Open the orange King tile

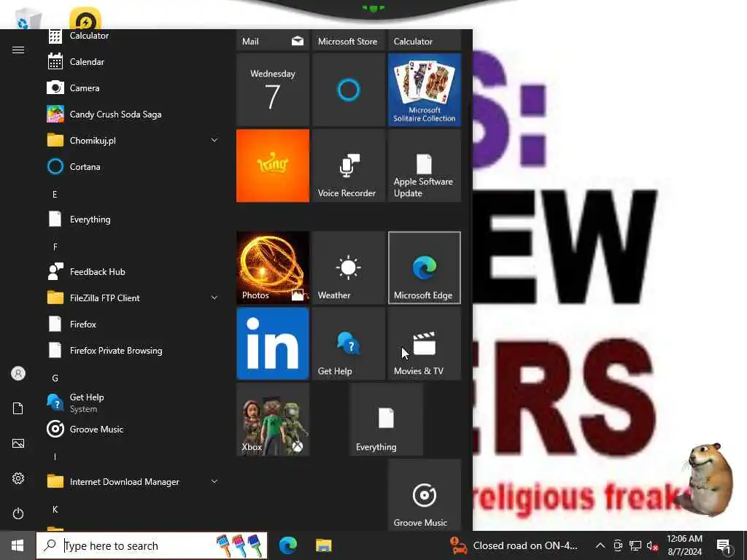273,166
